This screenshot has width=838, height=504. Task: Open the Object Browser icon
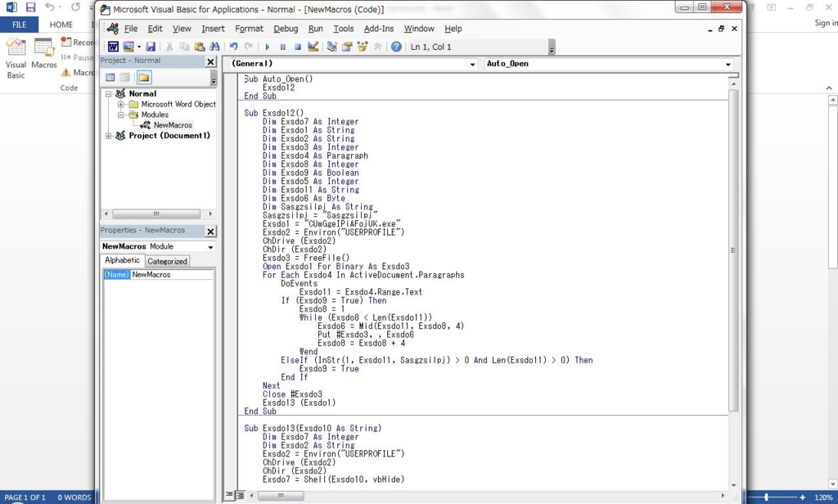tap(363, 47)
